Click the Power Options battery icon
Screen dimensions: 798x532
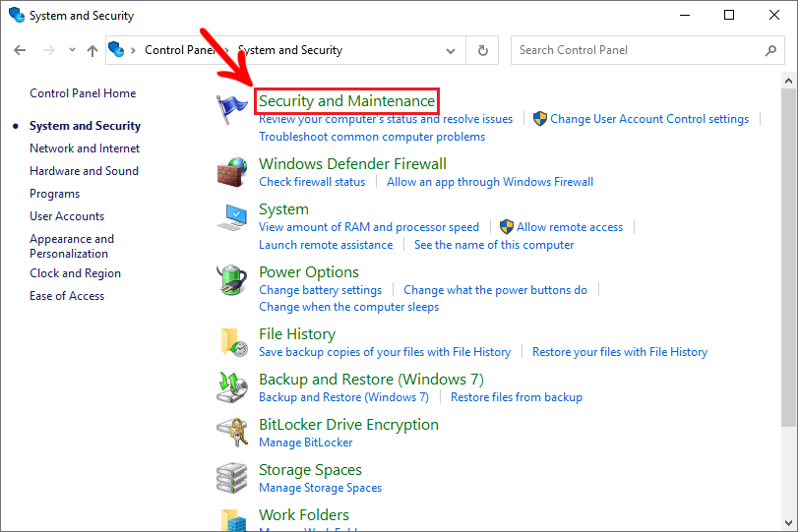pos(232,279)
